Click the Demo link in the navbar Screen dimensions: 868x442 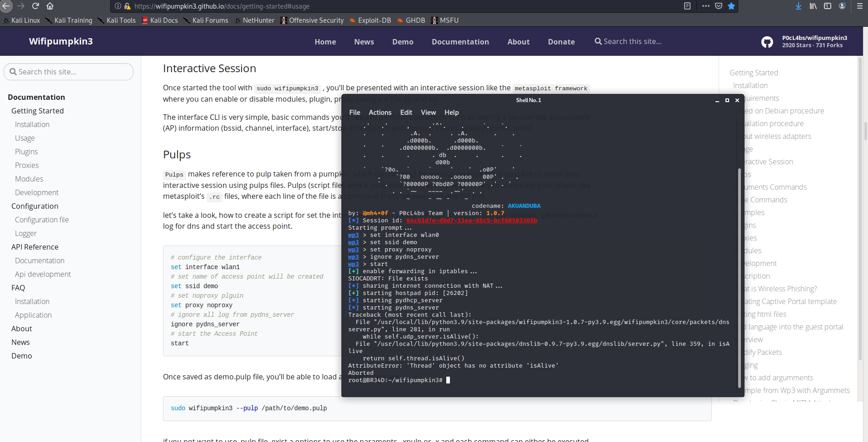coord(403,42)
